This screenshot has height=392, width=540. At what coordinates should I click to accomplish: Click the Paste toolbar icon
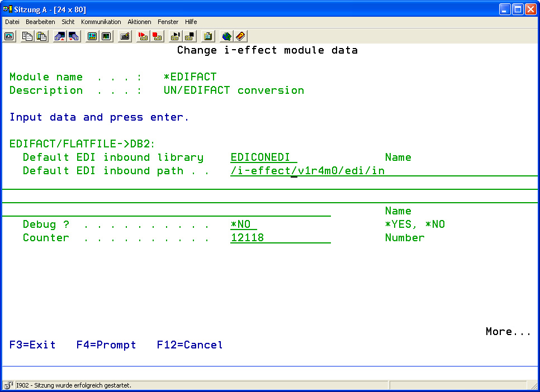[x=41, y=36]
